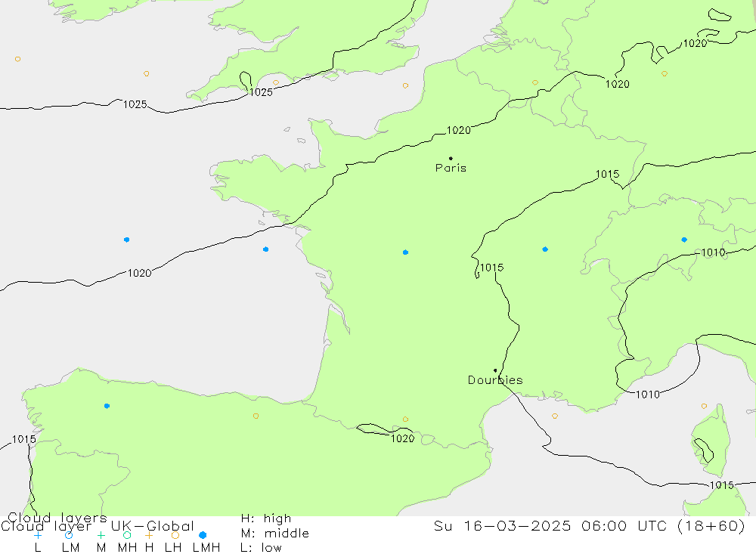Click the green plus M legend symbol
Viewport: 756px width, 554px height.
click(x=101, y=535)
